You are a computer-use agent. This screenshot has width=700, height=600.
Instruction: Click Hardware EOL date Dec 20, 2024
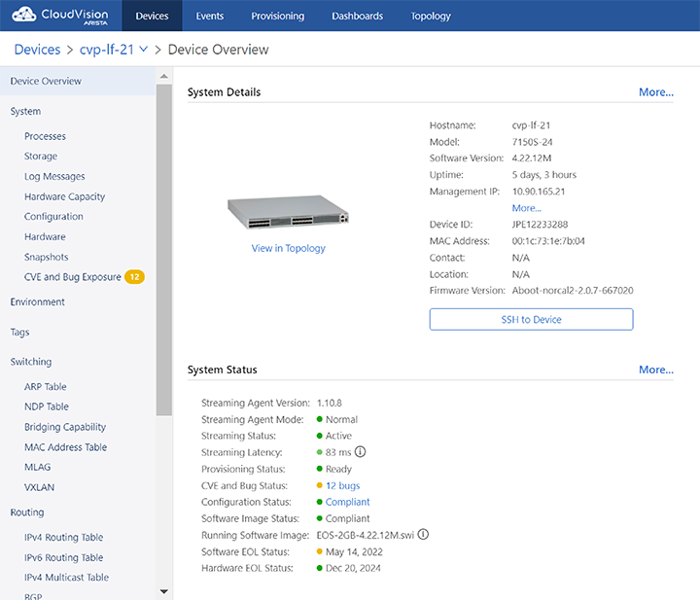coord(353,568)
